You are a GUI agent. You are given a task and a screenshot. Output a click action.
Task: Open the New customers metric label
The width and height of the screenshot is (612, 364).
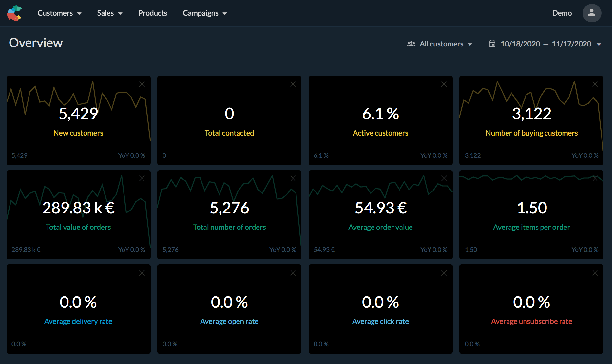[78, 133]
